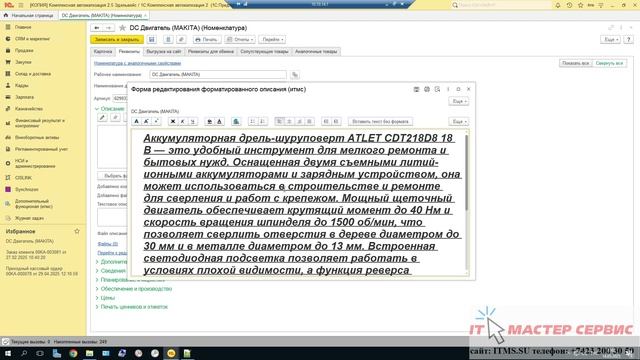640x360 pixels.
Task: Open the Synchrozon section
Action: tap(27, 189)
